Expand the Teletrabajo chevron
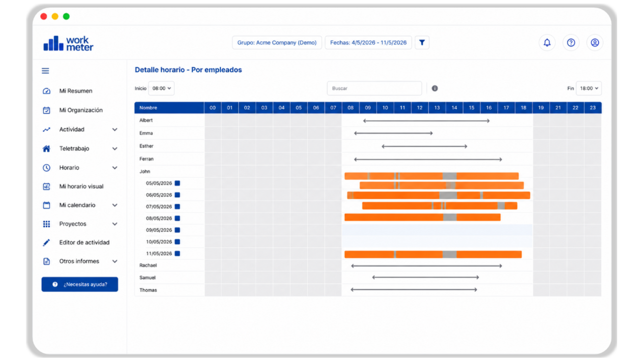Image resolution: width=644 pixels, height=362 pixels. tap(115, 148)
